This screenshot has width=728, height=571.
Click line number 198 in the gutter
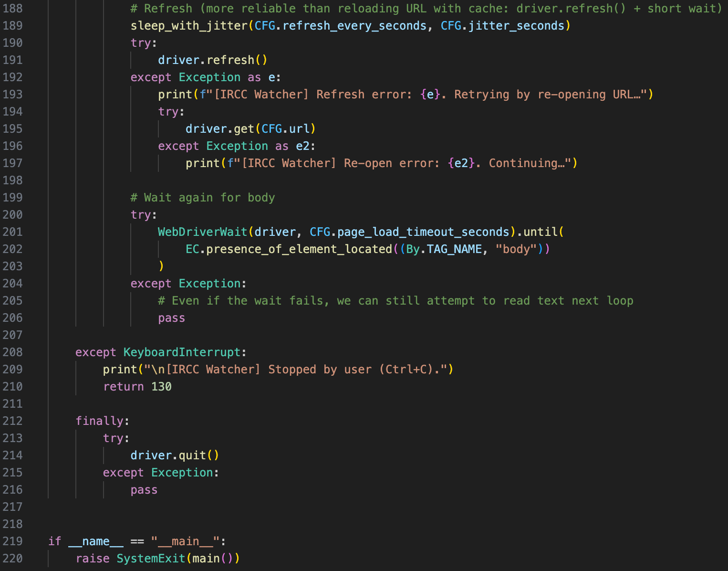point(12,180)
